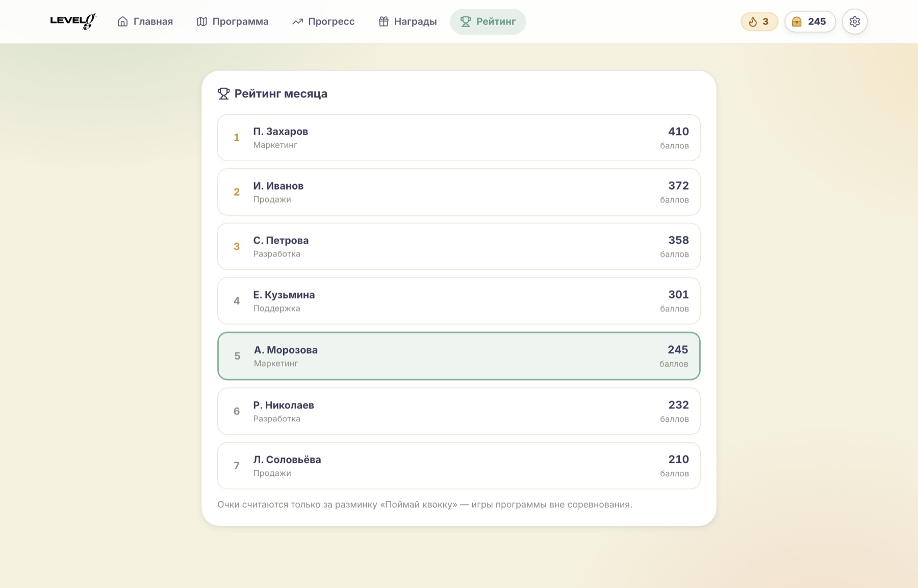
Task: Click rank number 7 in the leaderboard
Action: point(237,466)
